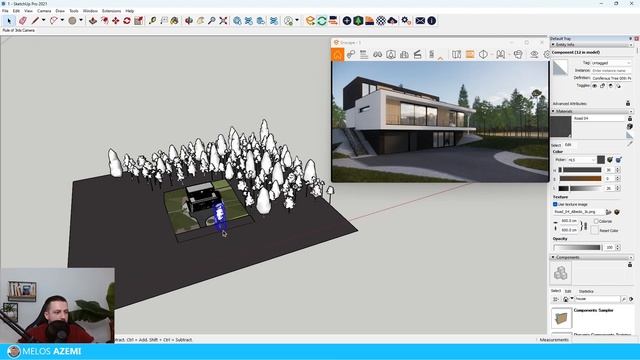Open the Enscape Feedback envelope icon
Screen dimensions: 640x360
[x=420, y=20]
